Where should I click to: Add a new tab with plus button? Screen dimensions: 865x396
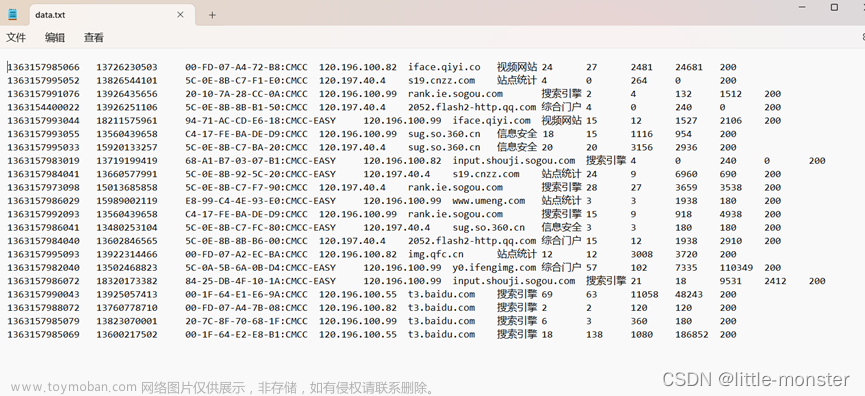(212, 15)
